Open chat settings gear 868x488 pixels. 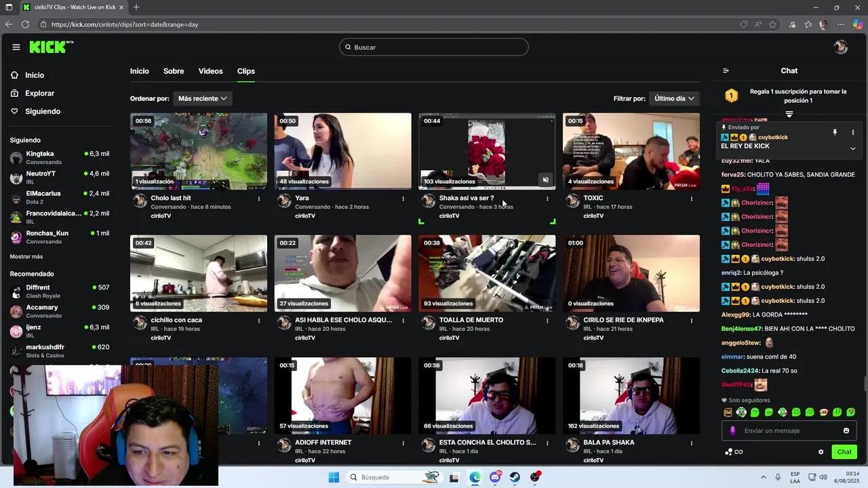point(821,452)
